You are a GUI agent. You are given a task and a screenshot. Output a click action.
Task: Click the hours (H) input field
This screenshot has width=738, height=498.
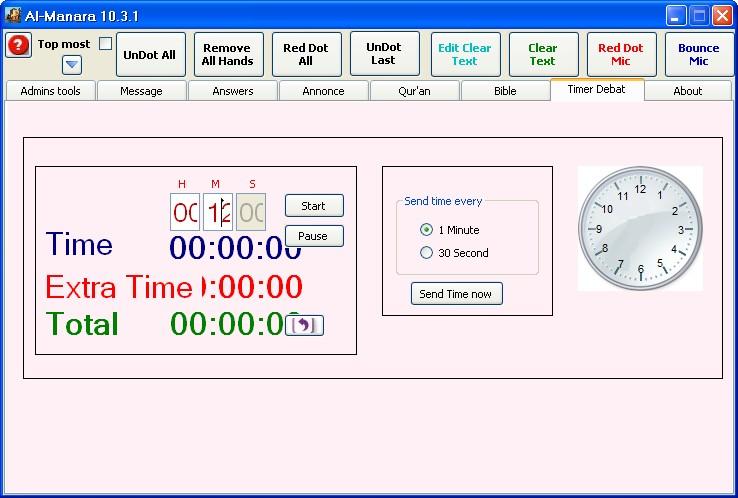(185, 212)
